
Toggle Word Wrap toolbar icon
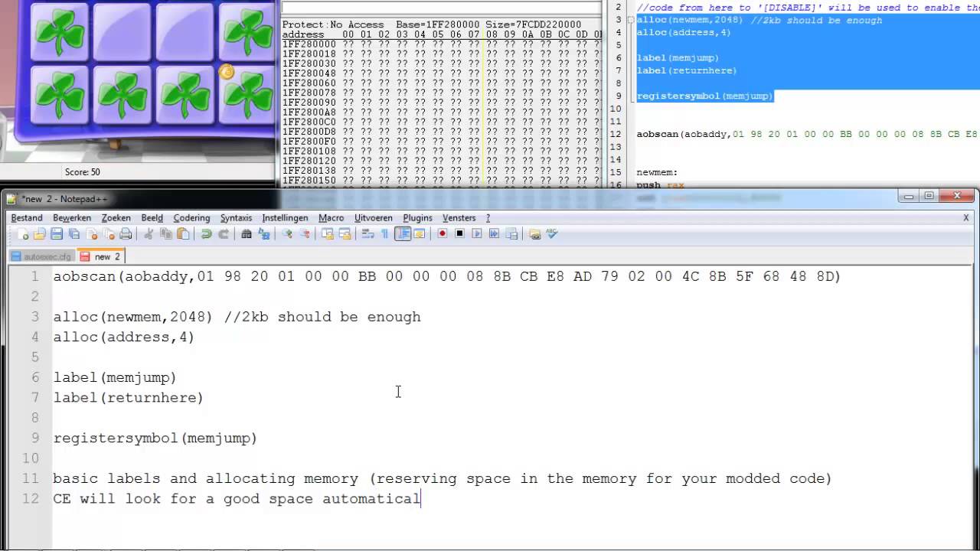click(x=367, y=233)
